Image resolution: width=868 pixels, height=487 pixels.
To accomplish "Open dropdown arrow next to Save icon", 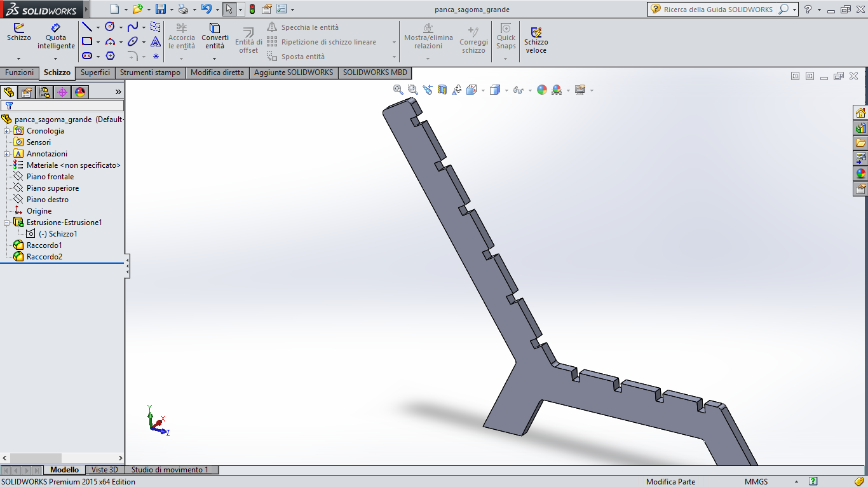I will tap(172, 10).
